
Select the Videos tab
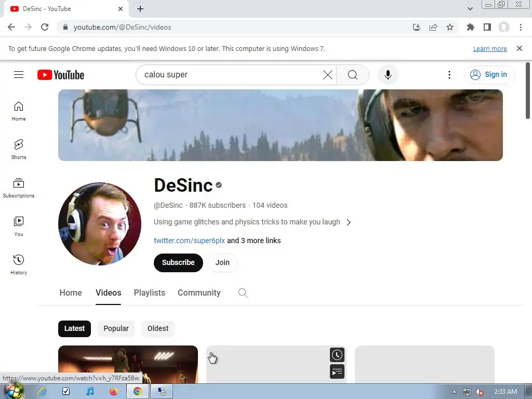click(108, 293)
